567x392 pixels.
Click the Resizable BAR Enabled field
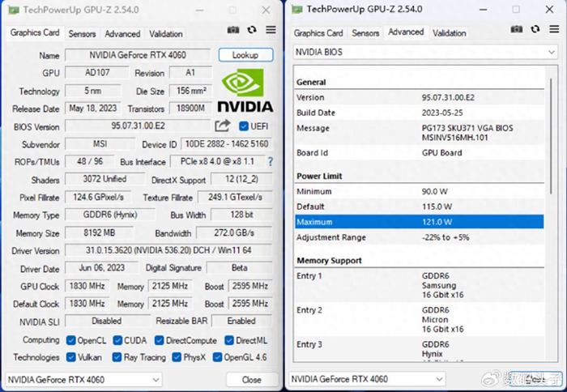point(241,321)
